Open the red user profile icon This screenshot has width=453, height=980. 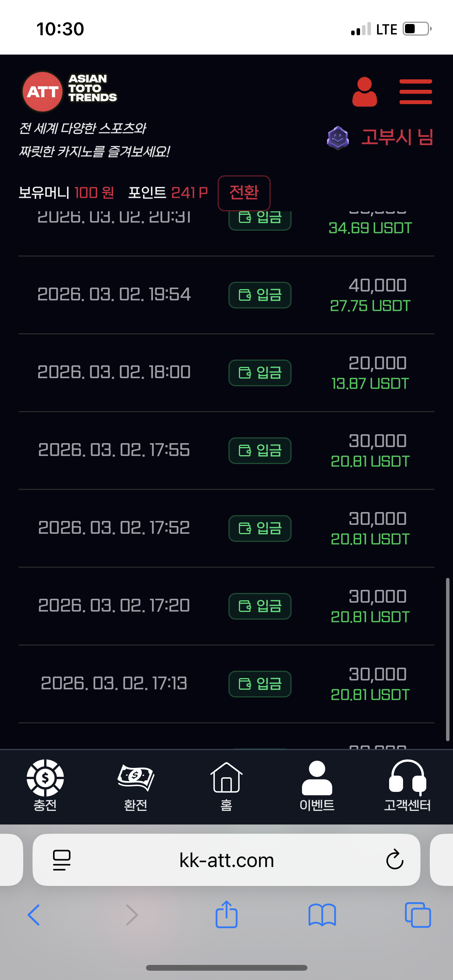[364, 92]
